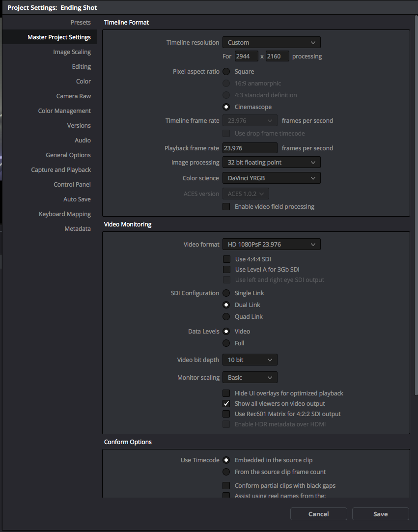The width and height of the screenshot is (418, 532).
Task: Open the Auto Save settings
Action: [77, 199]
